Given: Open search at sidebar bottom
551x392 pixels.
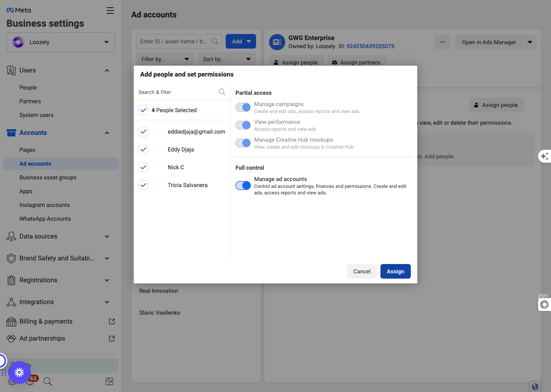Looking at the screenshot, I should pos(48,381).
